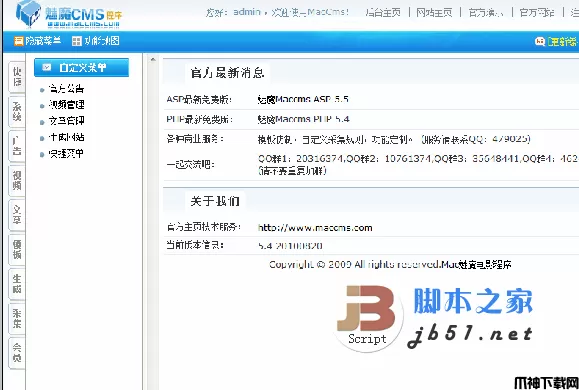Open the 官方网站 top link
Screen dimensions: 579x390
[x=537, y=13]
